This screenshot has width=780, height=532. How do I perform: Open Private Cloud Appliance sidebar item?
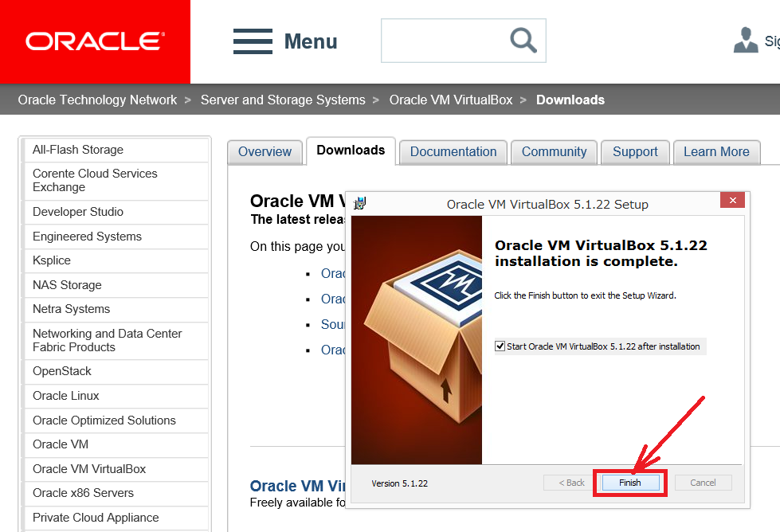pyautogui.click(x=116, y=518)
